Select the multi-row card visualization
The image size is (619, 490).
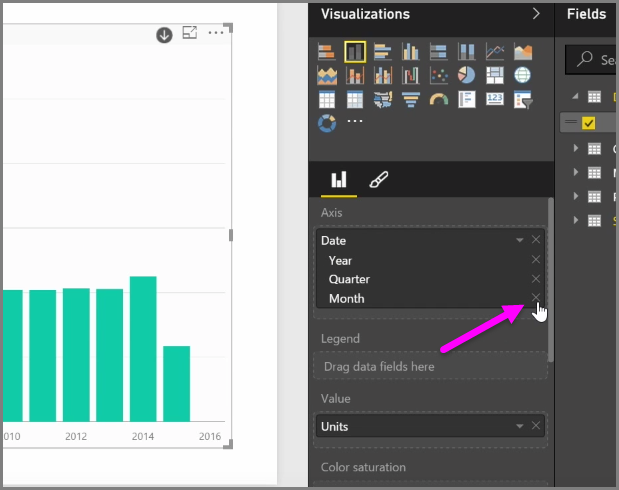coord(466,99)
